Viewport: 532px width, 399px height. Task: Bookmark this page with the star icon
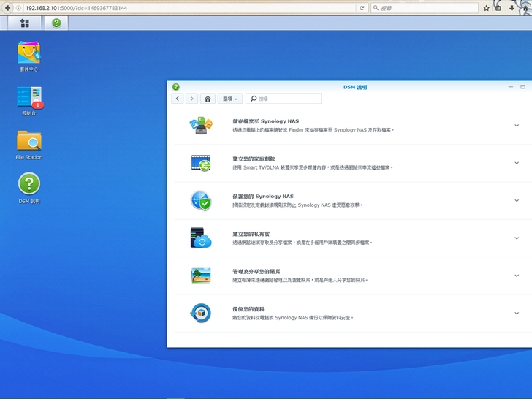tap(486, 8)
